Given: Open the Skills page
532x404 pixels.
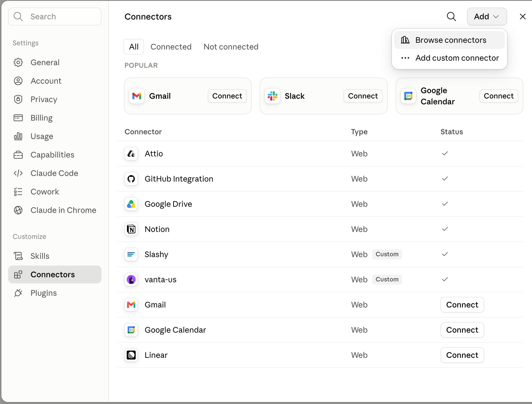Looking at the screenshot, I should pos(55,256).
